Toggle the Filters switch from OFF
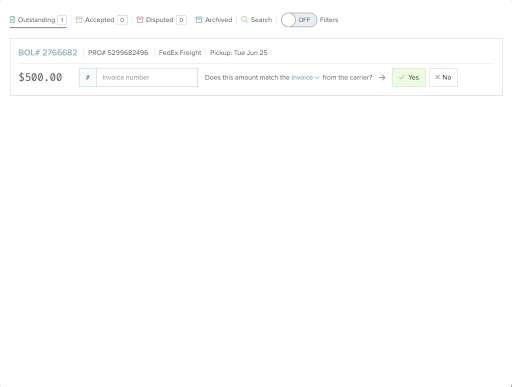The image size is (512, 387). pyautogui.click(x=299, y=20)
